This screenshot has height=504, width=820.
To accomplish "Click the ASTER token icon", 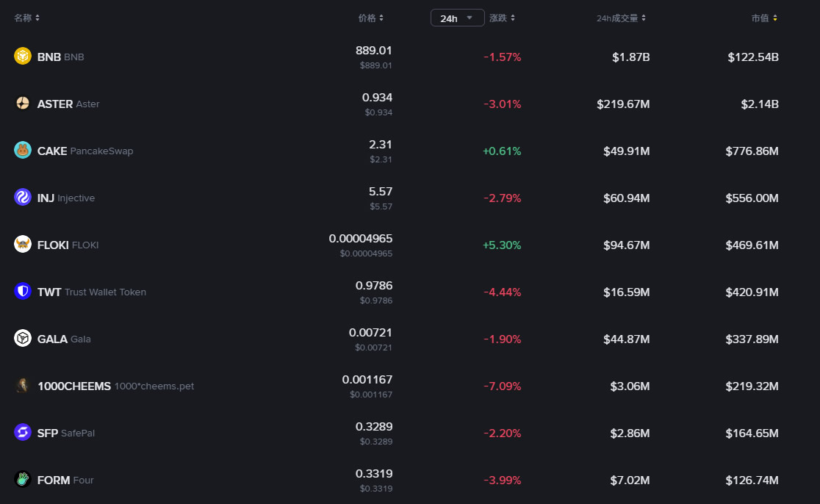I will pyautogui.click(x=23, y=104).
